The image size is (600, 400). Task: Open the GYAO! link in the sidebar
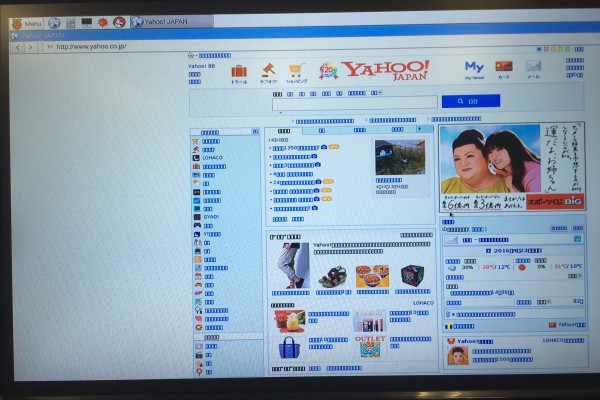pos(211,217)
